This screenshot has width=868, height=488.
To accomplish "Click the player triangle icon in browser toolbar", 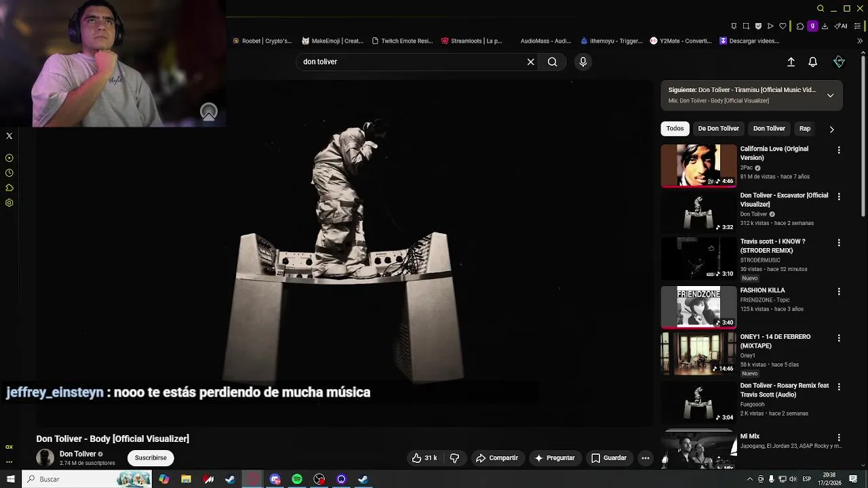I will click(x=770, y=26).
